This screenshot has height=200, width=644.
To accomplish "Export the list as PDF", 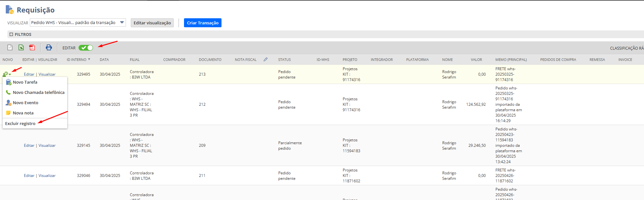I will pos(32,47).
